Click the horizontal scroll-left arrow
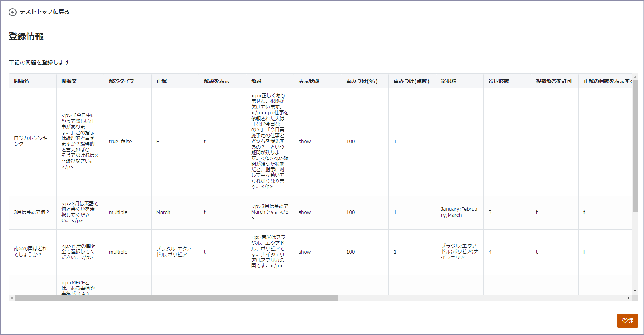Image resolution: width=644 pixels, height=335 pixels. [12, 298]
